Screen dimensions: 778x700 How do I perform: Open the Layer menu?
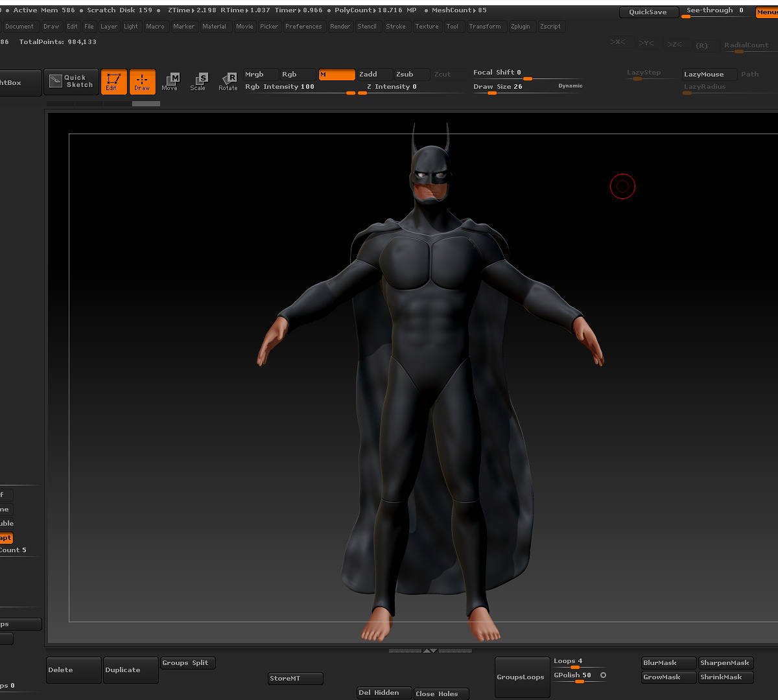pos(109,27)
